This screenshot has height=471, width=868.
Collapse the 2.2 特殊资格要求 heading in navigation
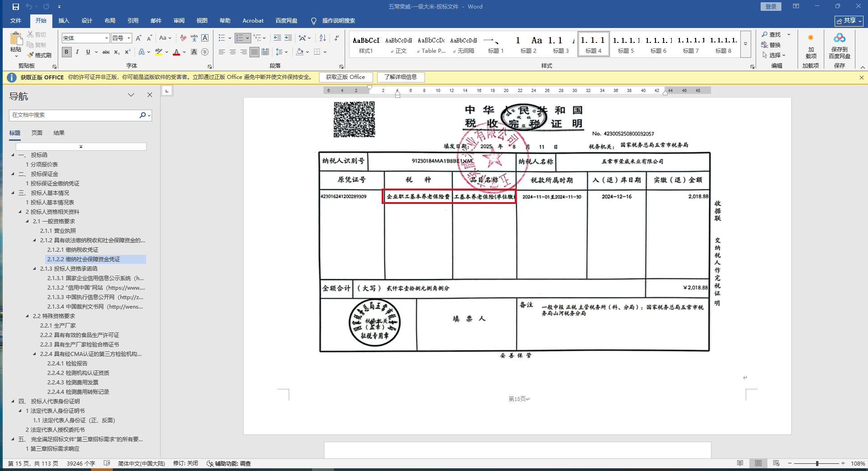(27, 316)
